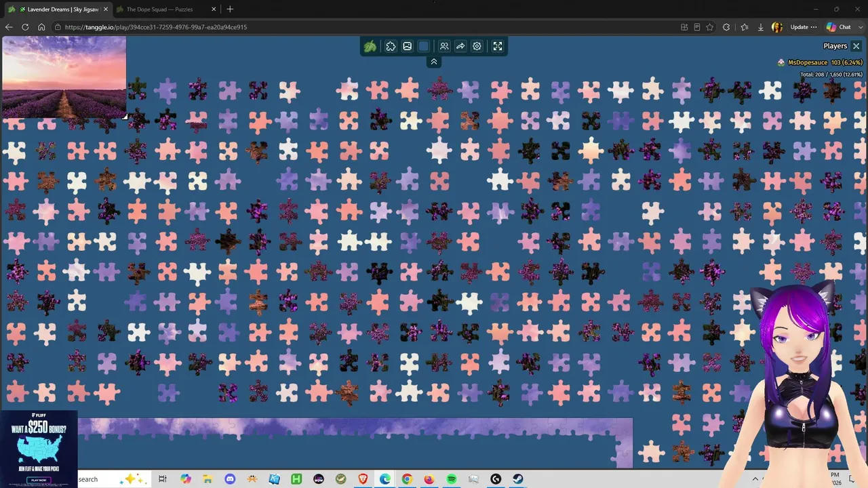This screenshot has height=488, width=868.
Task: Open the favorites list
Action: [x=745, y=27]
